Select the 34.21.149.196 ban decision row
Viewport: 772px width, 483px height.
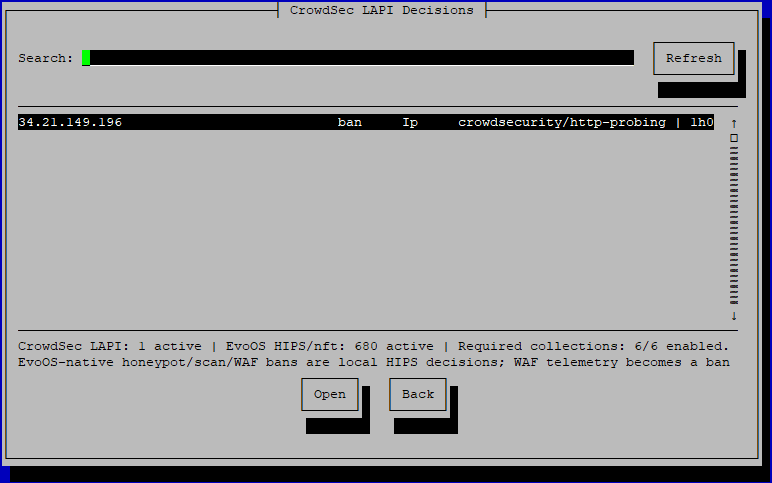tap(366, 122)
